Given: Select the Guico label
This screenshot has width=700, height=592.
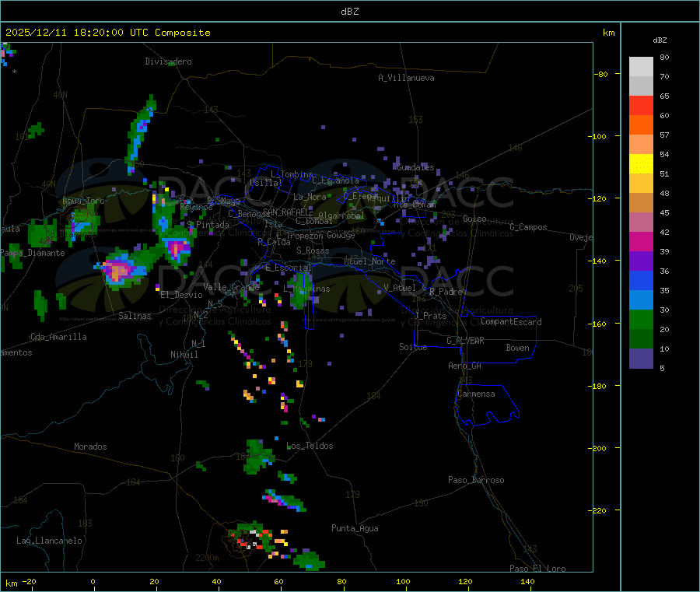Looking at the screenshot, I should [x=474, y=219].
